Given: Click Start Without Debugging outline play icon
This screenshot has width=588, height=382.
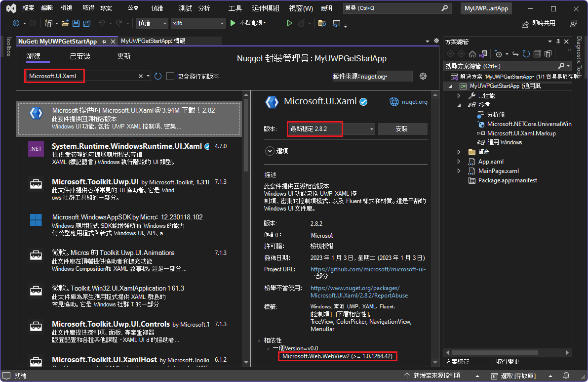Looking at the screenshot, I should pos(289,23).
